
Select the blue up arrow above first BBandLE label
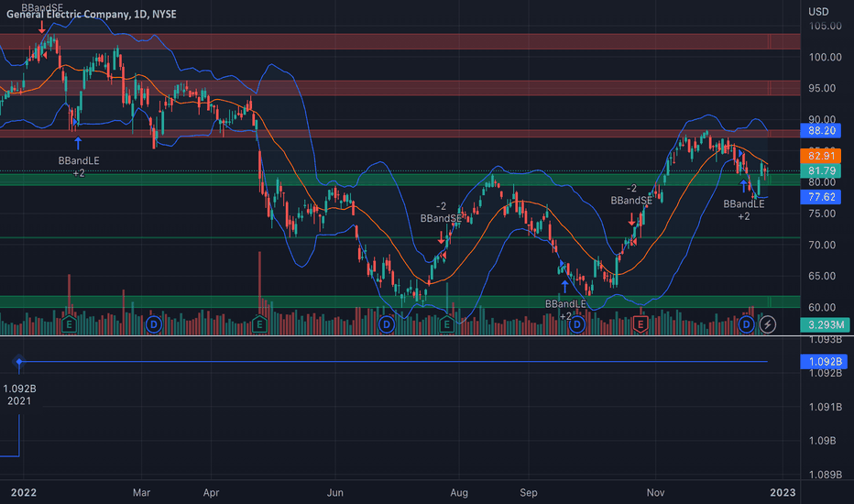tap(78, 143)
